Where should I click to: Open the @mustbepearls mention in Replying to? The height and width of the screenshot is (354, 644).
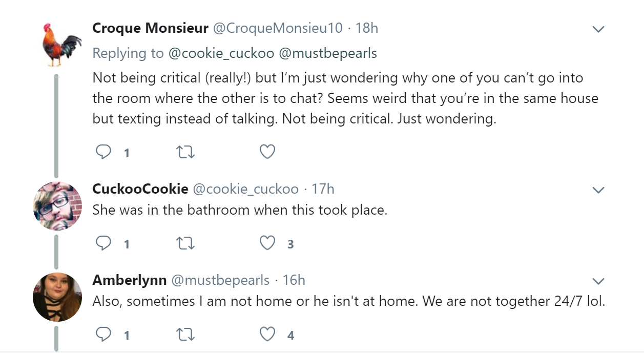[x=327, y=53]
